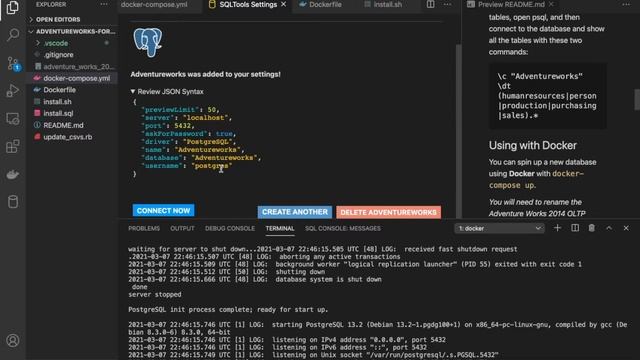The width and height of the screenshot is (640, 360).
Task: Open .gitignore in the file tree
Action: [x=58, y=55]
